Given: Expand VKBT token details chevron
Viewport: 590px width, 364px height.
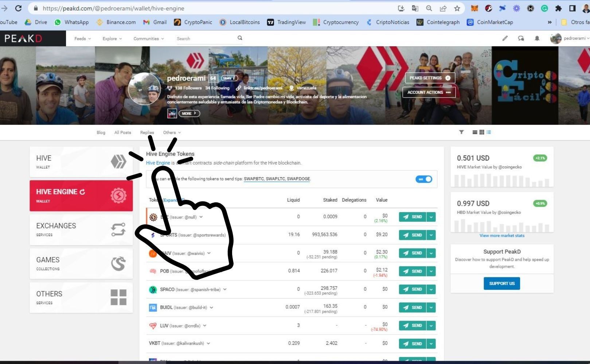Looking at the screenshot, I should pyautogui.click(x=208, y=343).
